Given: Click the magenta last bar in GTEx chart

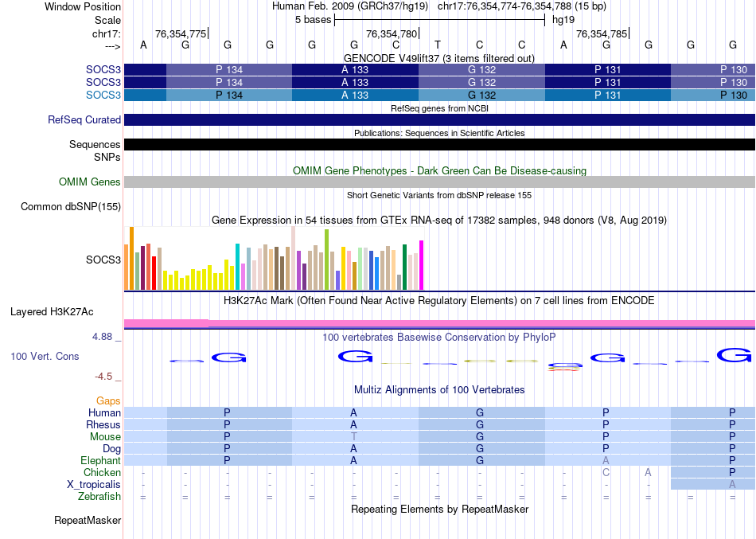Looking at the screenshot, I should 422,265.
